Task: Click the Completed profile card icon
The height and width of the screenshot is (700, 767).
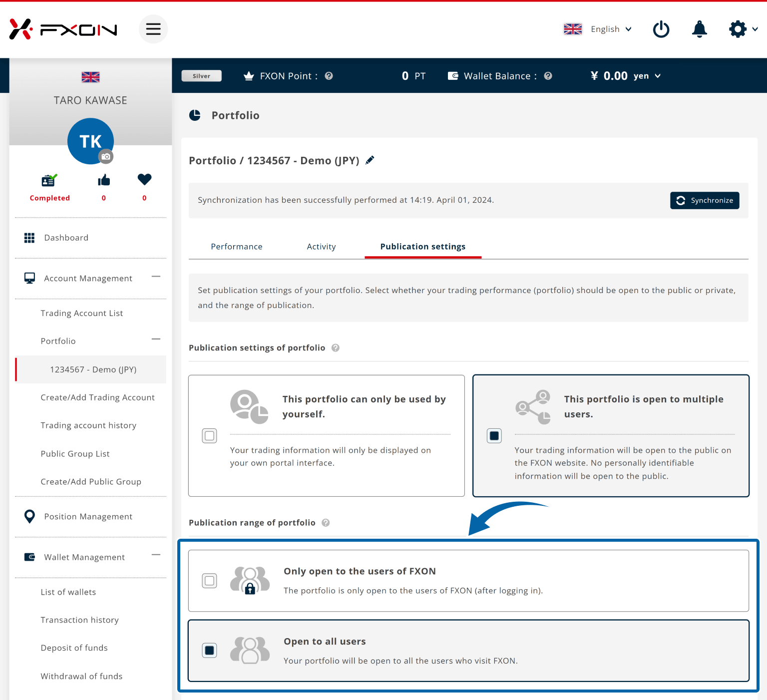Action: (x=49, y=180)
